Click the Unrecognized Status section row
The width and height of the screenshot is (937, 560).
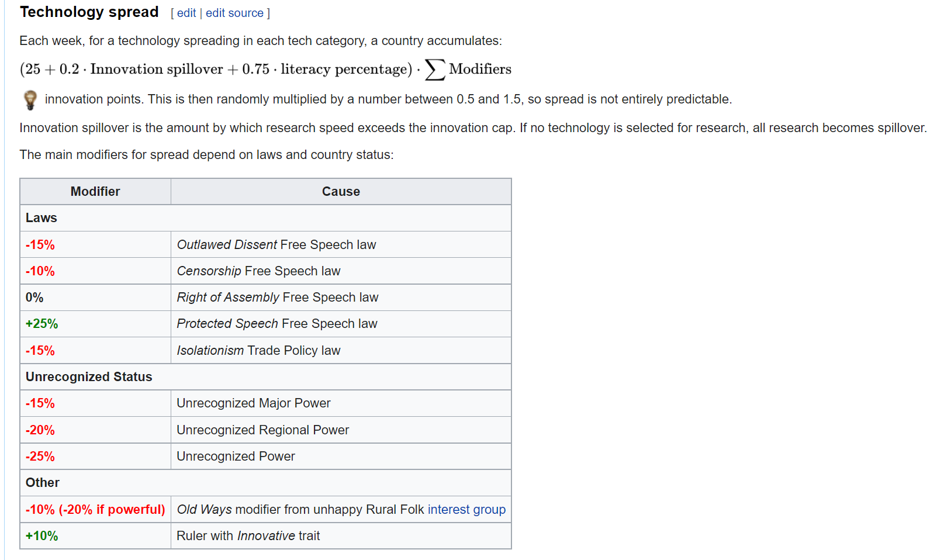pos(265,377)
